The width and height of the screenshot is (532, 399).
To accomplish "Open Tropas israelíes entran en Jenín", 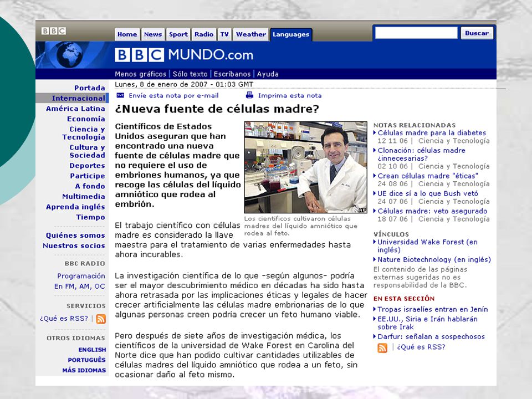I will 433,309.
